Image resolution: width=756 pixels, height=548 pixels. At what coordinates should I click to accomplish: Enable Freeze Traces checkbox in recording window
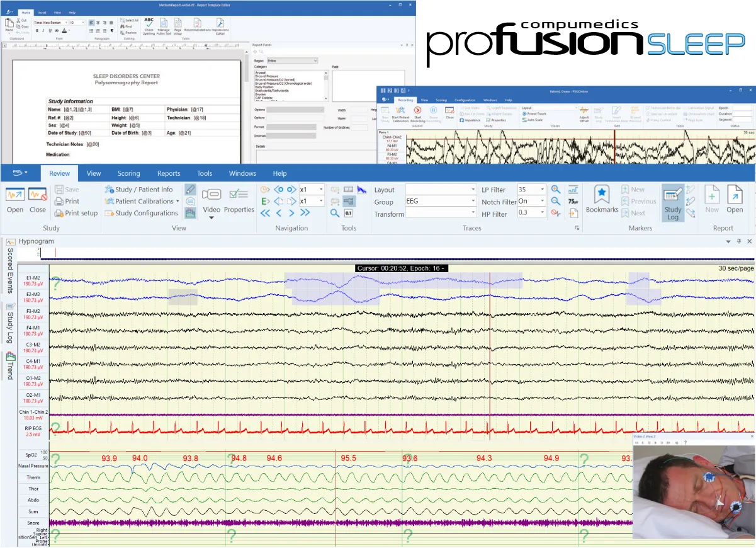(x=524, y=114)
